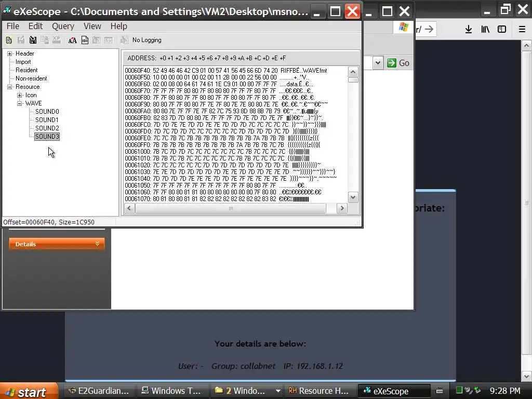Image resolution: width=532 pixels, height=399 pixels.
Task: Click the hex view scroll down arrow
Action: [x=353, y=197]
